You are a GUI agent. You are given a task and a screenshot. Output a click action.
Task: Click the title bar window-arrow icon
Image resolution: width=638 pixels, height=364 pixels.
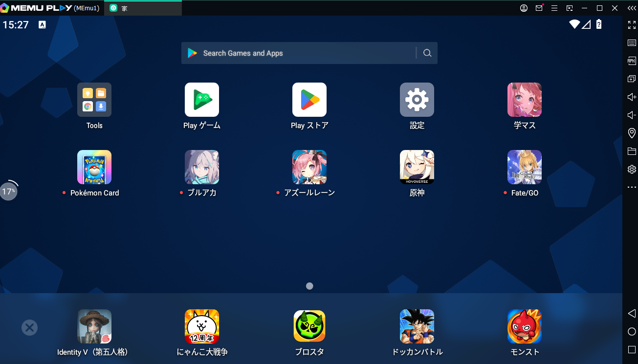coord(570,8)
